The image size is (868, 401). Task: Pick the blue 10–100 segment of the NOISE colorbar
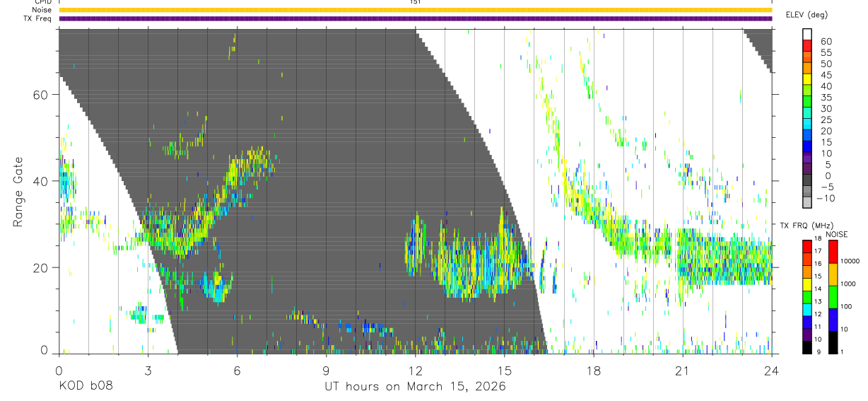pos(832,319)
